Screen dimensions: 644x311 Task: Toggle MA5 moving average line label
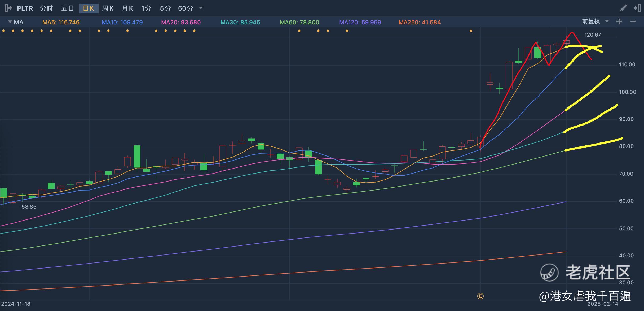click(61, 23)
